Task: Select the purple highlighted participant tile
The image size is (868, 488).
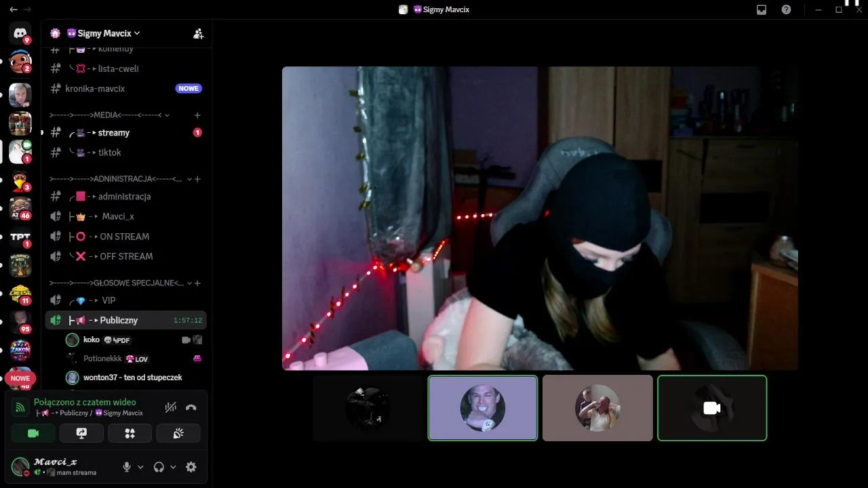Action: [x=483, y=408]
